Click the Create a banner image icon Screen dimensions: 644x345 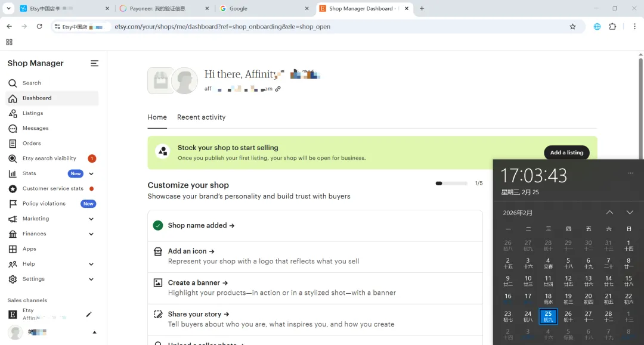point(157,282)
